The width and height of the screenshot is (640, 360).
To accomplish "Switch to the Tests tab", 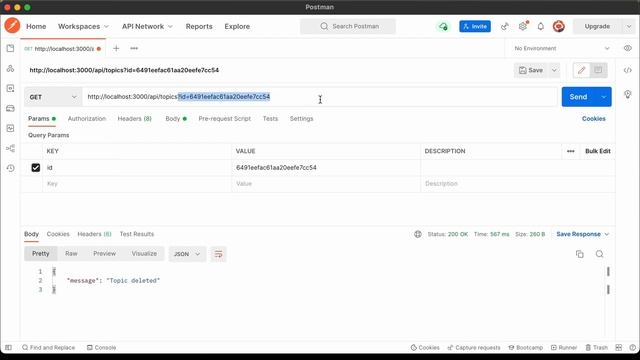I will pos(270,119).
